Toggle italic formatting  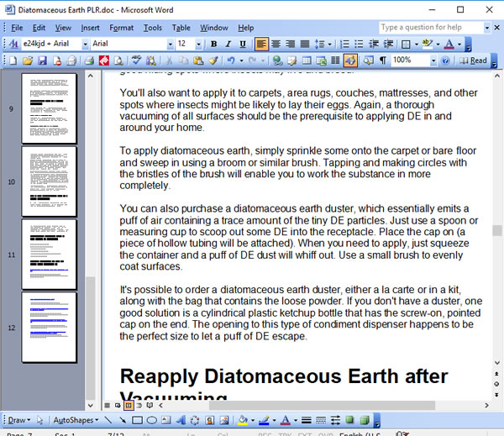228,44
